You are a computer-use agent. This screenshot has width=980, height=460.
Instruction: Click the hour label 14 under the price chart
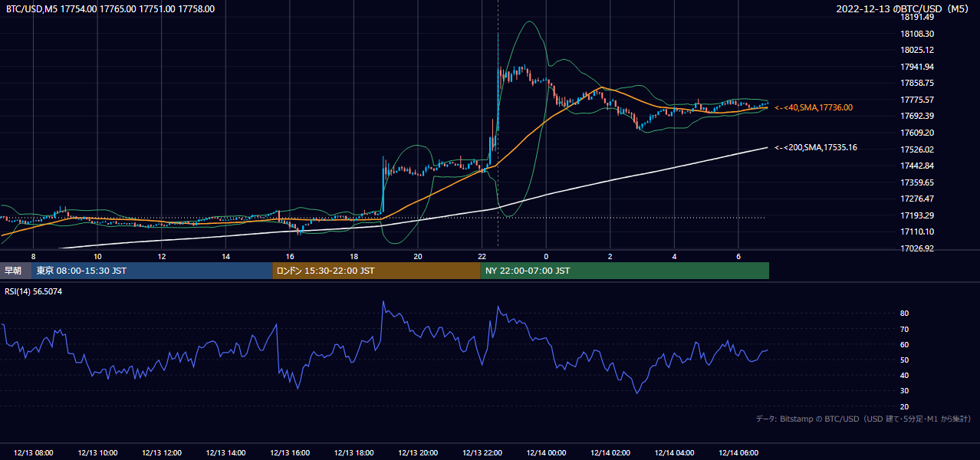[225, 256]
